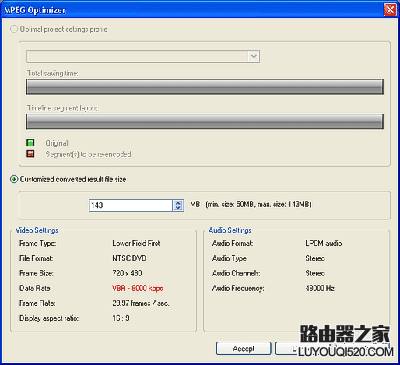Click the Video Settings group label
Viewport: 400px width, 365px height.
(37, 230)
